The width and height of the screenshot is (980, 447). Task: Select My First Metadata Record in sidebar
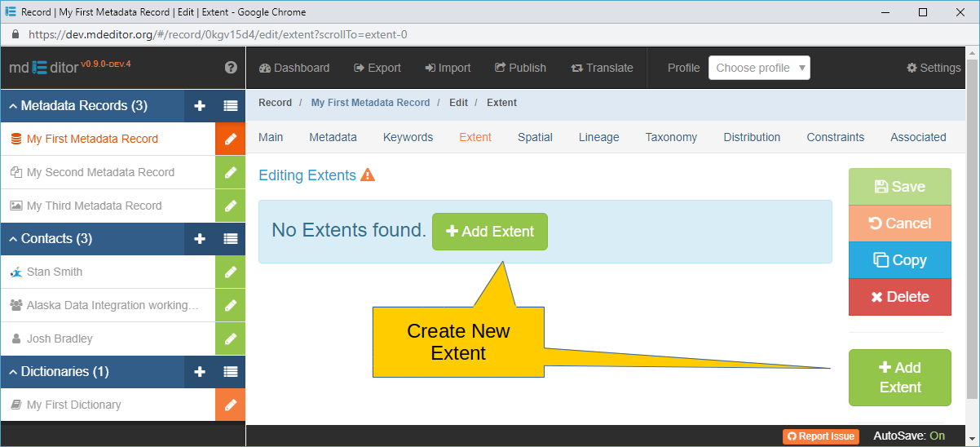(x=108, y=139)
